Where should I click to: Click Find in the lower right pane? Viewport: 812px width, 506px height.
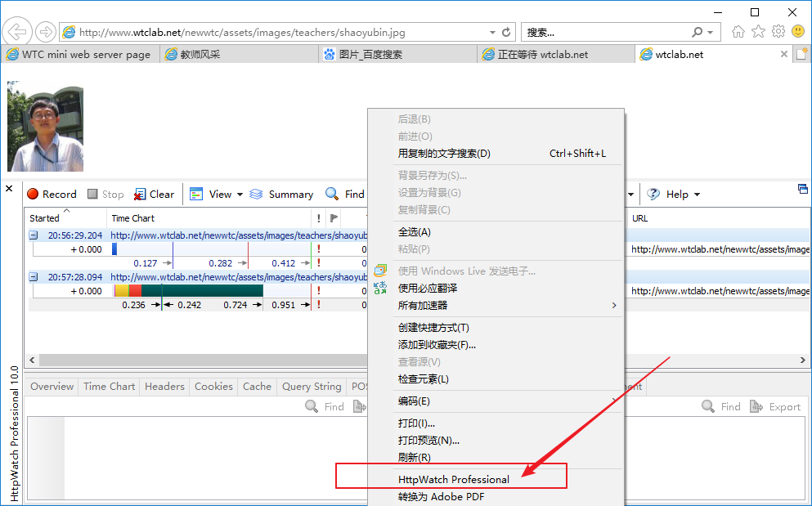pos(721,407)
